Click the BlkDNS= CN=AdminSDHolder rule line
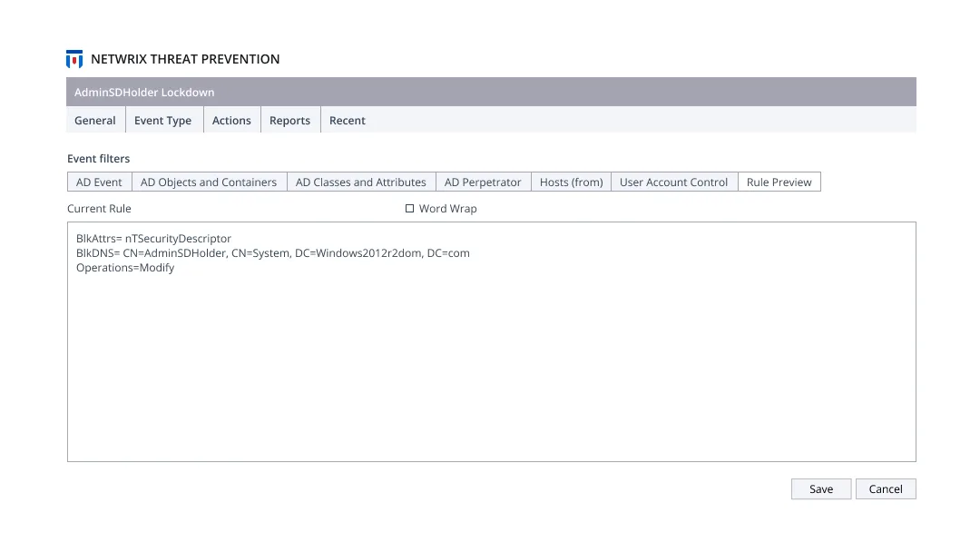This screenshot has width=980, height=552. [x=272, y=252]
